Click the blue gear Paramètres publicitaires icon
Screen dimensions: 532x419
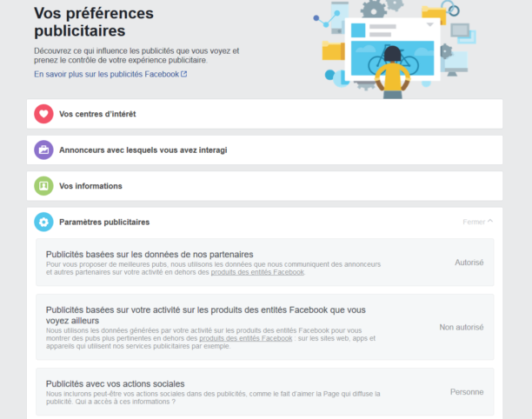coord(43,222)
